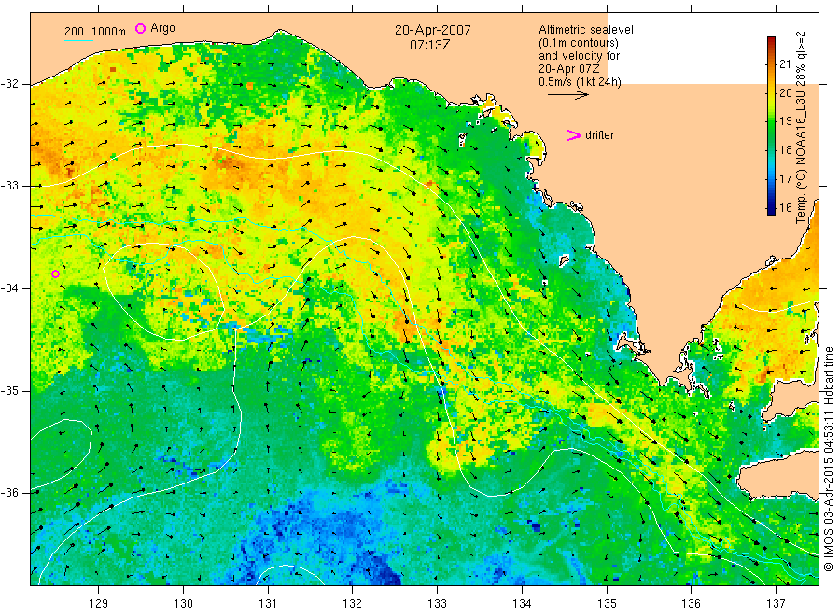Click the colorbar tick label '20'

click(785, 92)
